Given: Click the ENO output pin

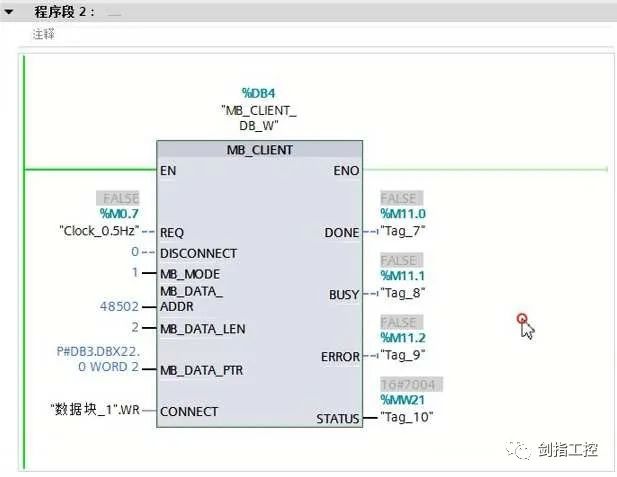Looking at the screenshot, I should coord(345,171).
